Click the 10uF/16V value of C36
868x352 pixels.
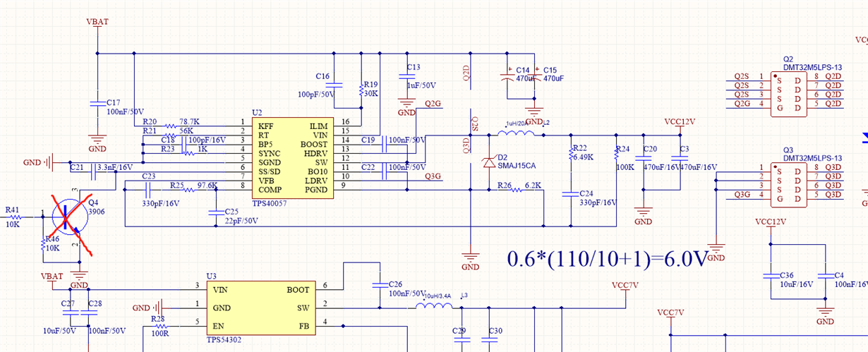(795, 284)
